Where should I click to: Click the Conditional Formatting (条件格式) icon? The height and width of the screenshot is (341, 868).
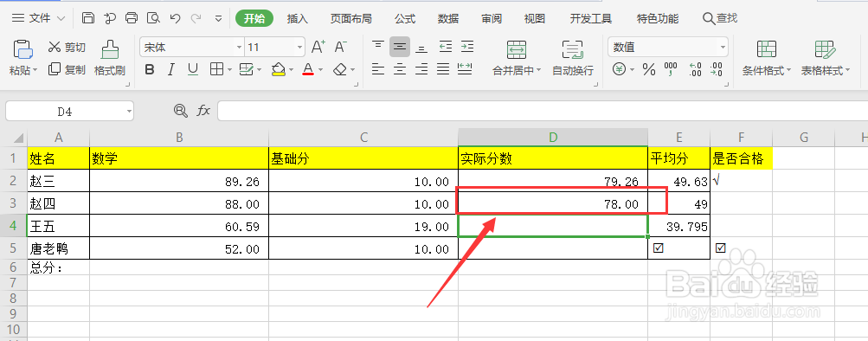[x=767, y=50]
